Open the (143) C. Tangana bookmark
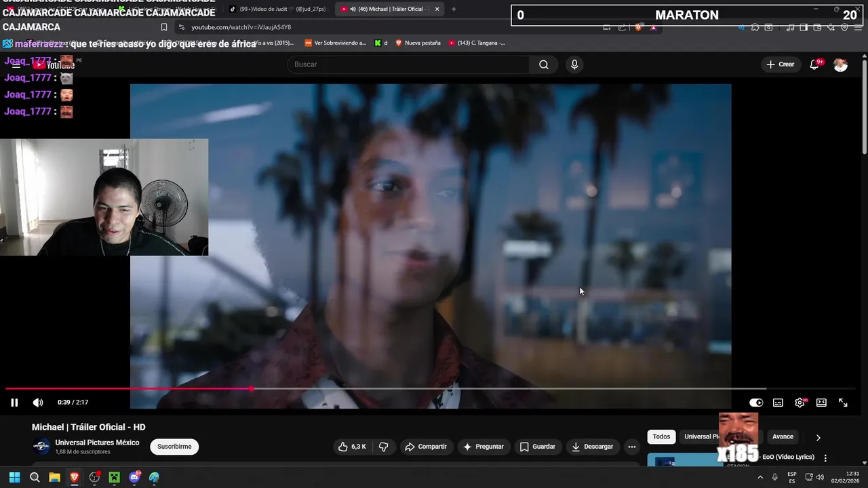This screenshot has width=868, height=488. (x=477, y=43)
